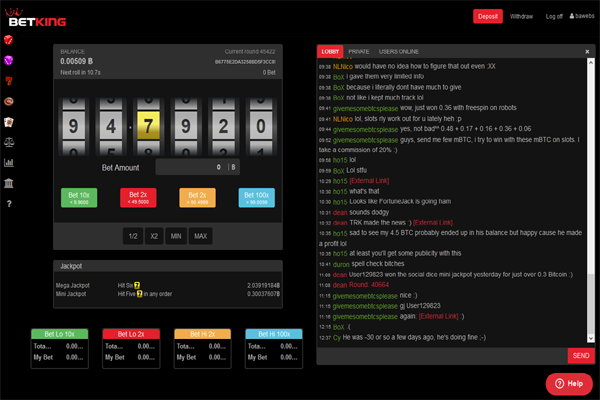Open the bar chart statistics icon
The width and height of the screenshot is (600, 400).
coord(9,163)
